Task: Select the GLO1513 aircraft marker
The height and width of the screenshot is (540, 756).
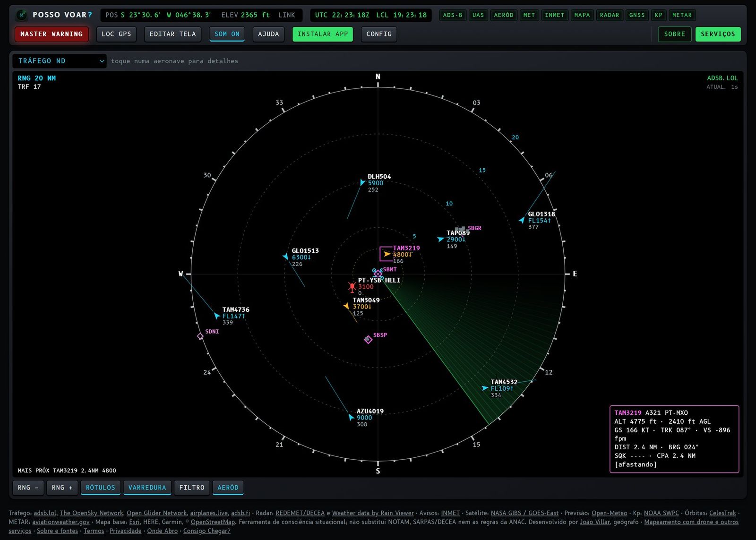Action: pyautogui.click(x=285, y=257)
